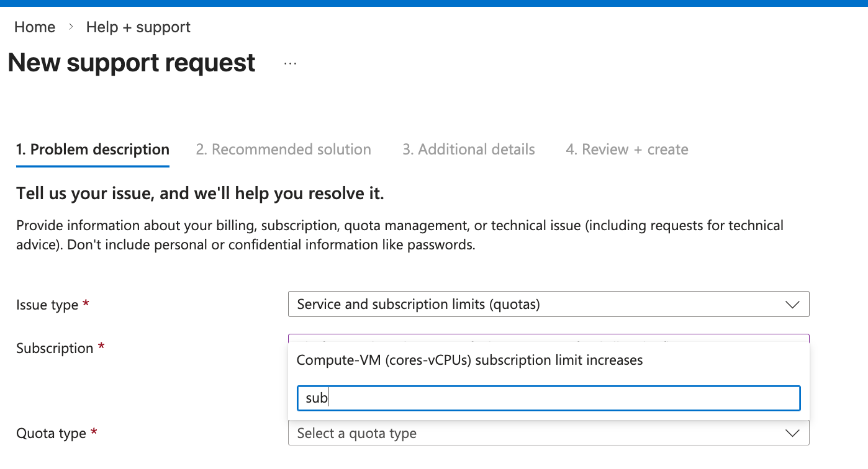Click the 'Provide information about your billing' paragraph
This screenshot has height=469, width=868.
click(x=400, y=234)
